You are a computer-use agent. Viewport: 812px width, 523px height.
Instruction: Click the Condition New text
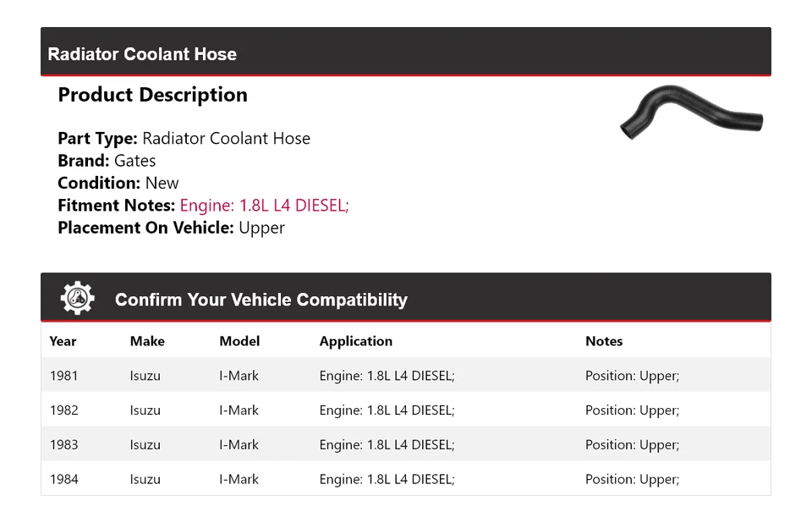click(118, 183)
